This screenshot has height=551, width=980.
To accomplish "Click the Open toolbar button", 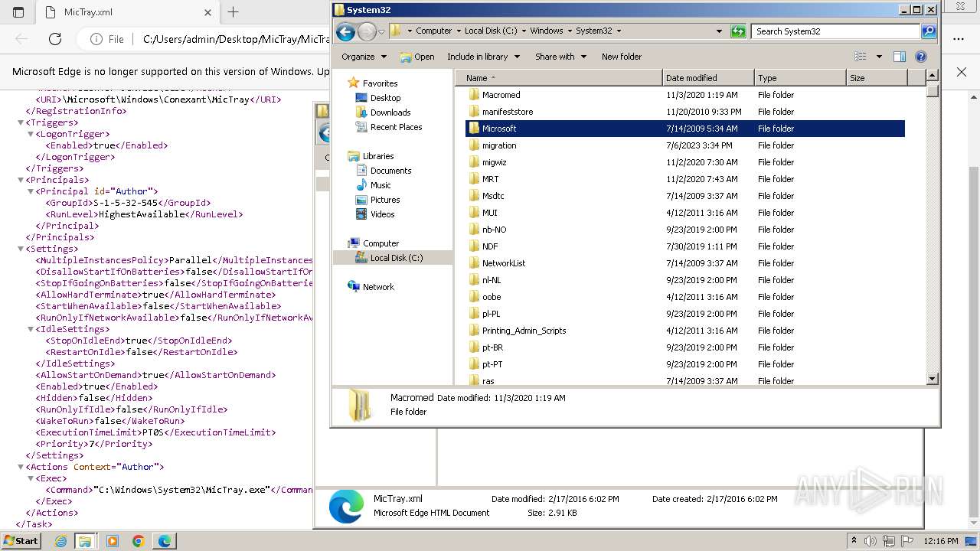I will coord(417,57).
